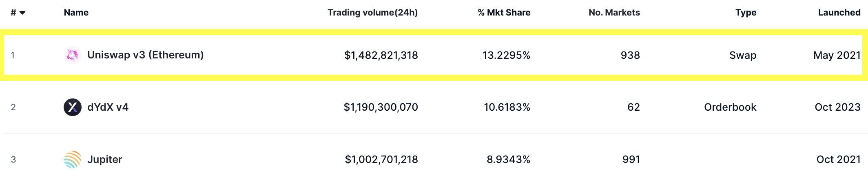Open the dYdX v4 exchange link

point(108,107)
